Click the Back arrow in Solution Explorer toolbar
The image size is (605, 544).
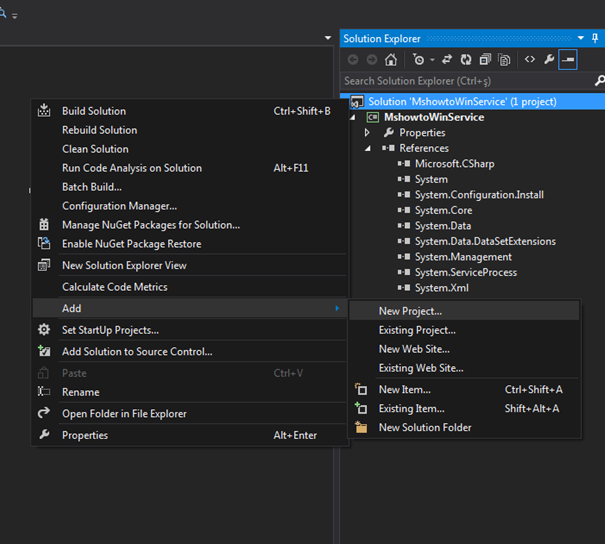click(353, 59)
